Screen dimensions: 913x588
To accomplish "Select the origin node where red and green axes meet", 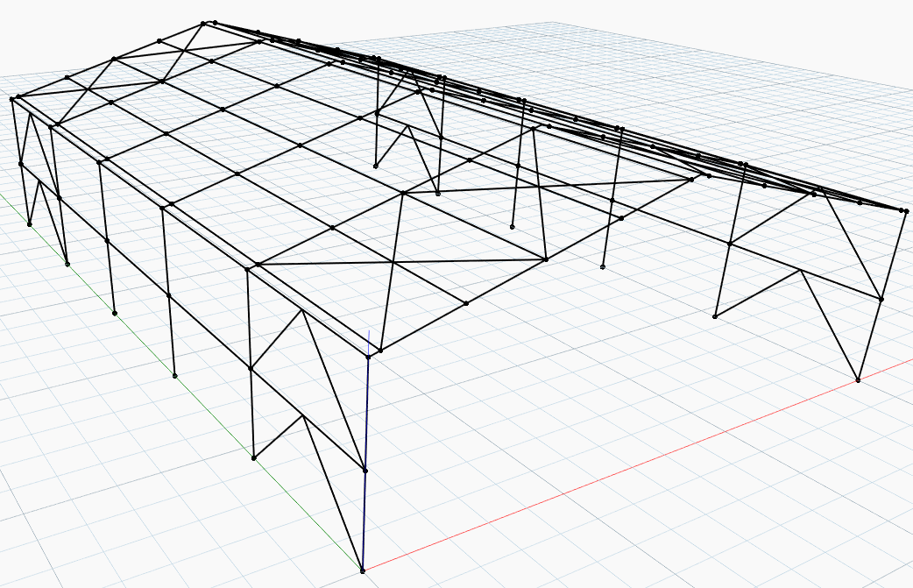I will [362, 570].
